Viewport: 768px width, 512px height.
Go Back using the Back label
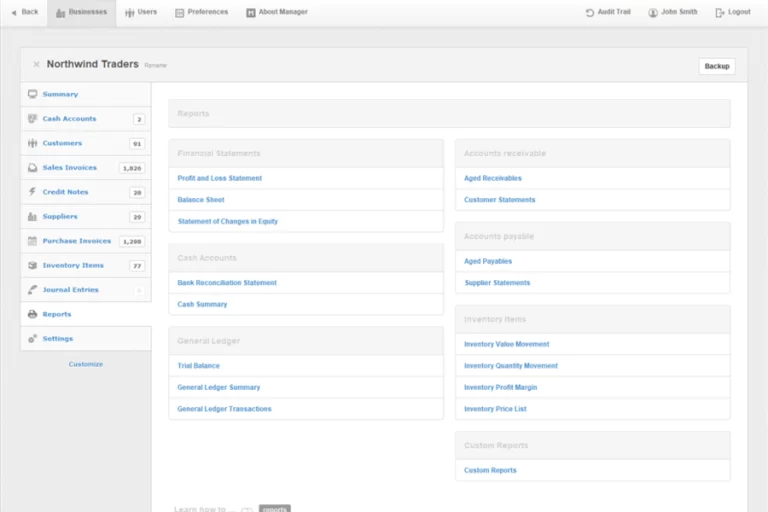click(x=29, y=12)
